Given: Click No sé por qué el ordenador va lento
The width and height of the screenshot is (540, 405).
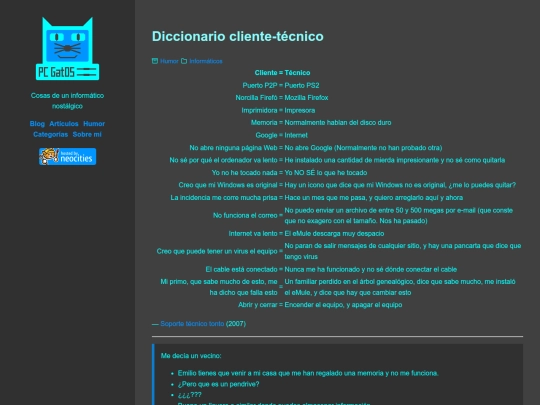Looking at the screenshot, I should (x=223, y=160).
